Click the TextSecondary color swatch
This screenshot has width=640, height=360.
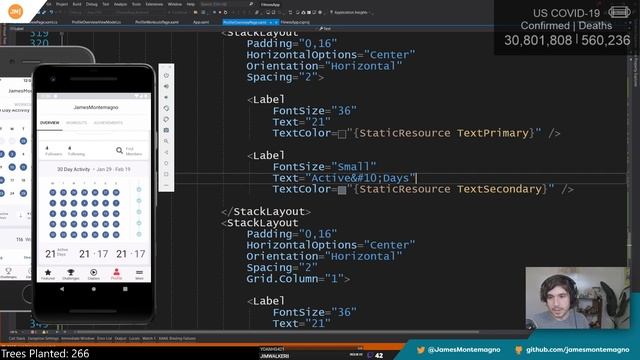[x=342, y=190]
